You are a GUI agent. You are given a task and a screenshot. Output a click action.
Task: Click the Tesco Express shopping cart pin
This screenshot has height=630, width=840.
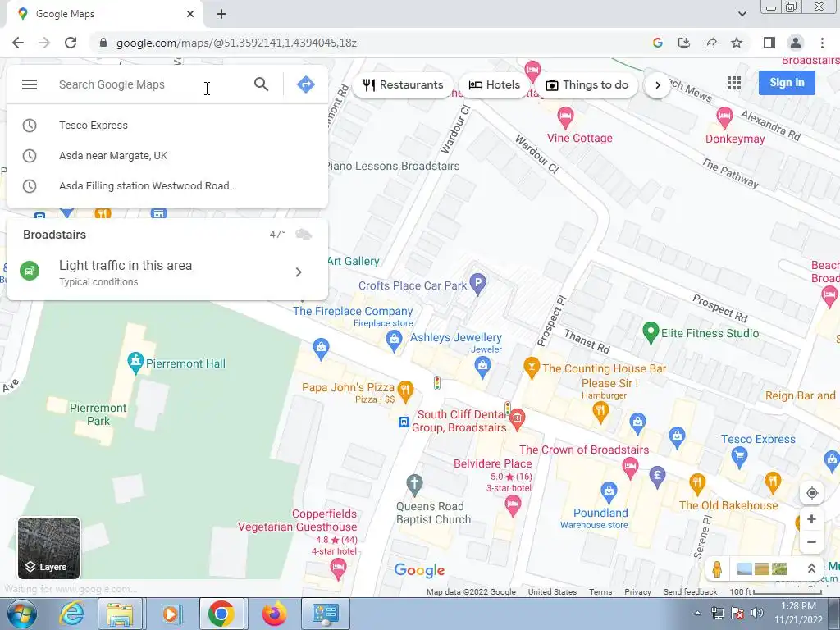click(x=739, y=457)
